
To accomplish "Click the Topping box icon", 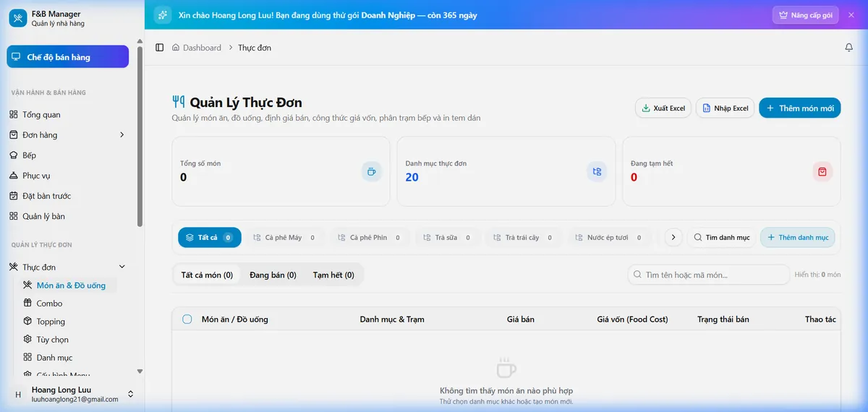I will point(27,322).
